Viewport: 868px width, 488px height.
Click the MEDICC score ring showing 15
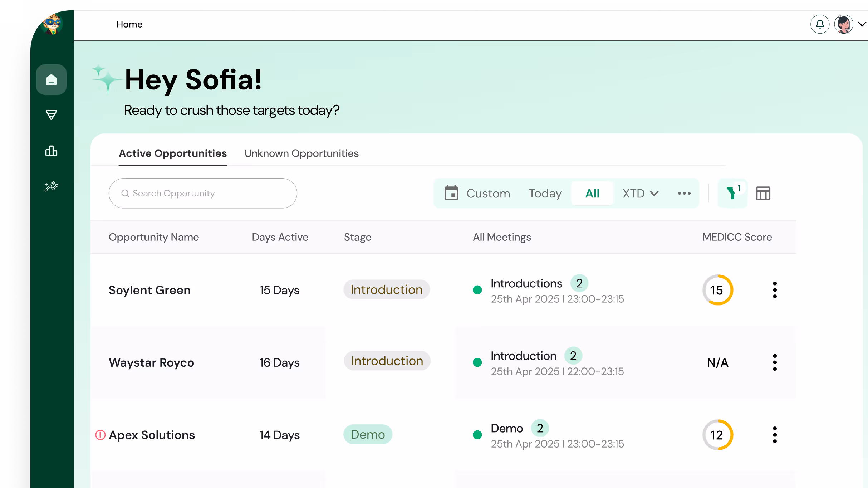717,290
